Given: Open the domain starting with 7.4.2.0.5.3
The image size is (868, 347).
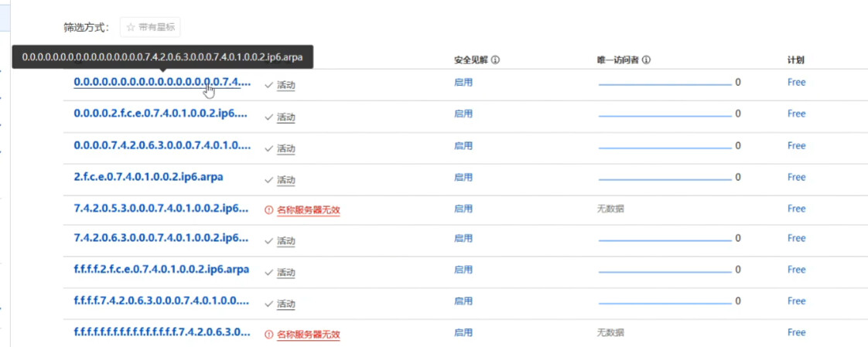Looking at the screenshot, I should click(x=161, y=209).
